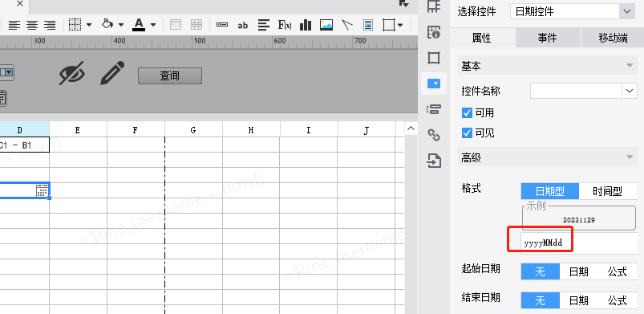Open font color dropdown arrow
The height and width of the screenshot is (314, 644).
[x=153, y=25]
